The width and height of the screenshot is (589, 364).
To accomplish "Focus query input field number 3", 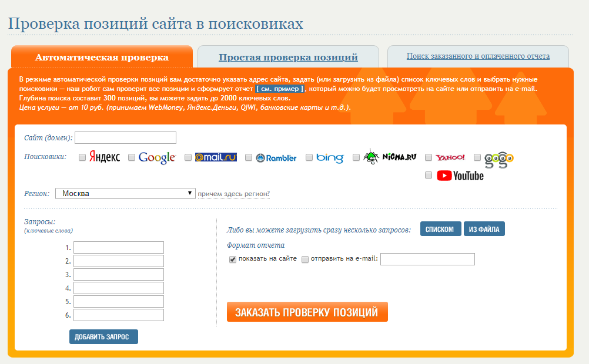I will 119,275.
